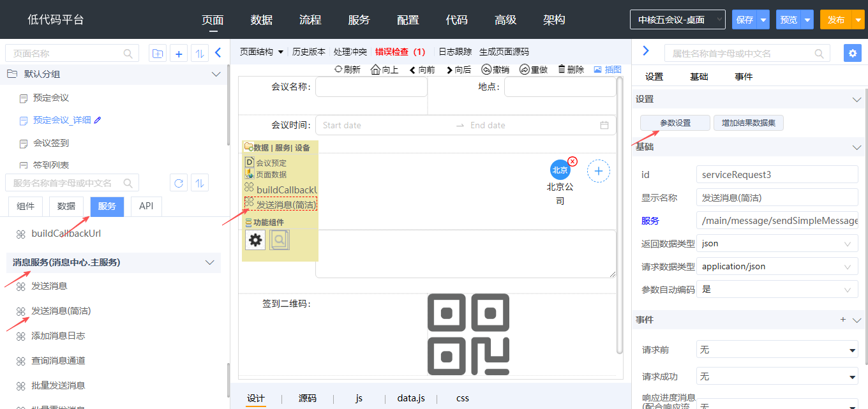868x409 pixels.
Task: Click the add new page group folder icon
Action: tap(157, 54)
